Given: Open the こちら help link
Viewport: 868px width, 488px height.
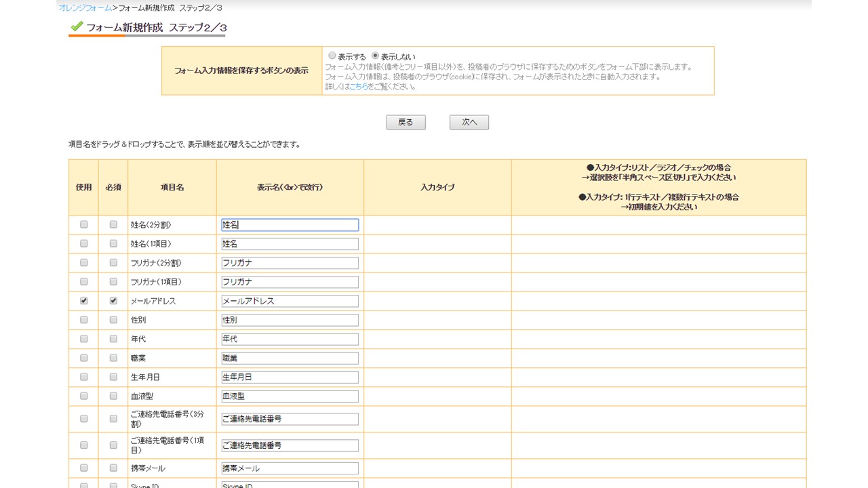Looking at the screenshot, I should [x=359, y=87].
